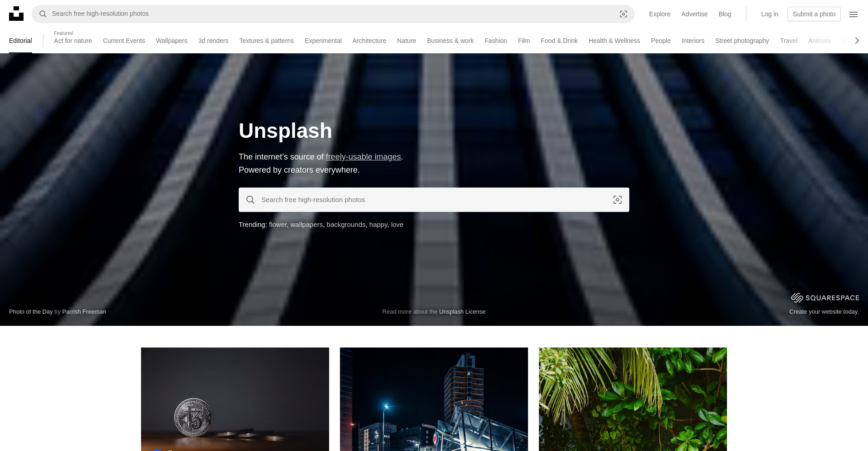Image resolution: width=868 pixels, height=451 pixels.
Task: Click trending term backgrounds
Action: [x=346, y=225]
